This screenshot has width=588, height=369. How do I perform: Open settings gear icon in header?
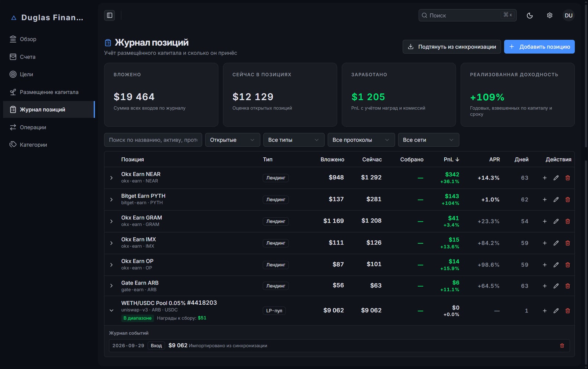pos(549,15)
